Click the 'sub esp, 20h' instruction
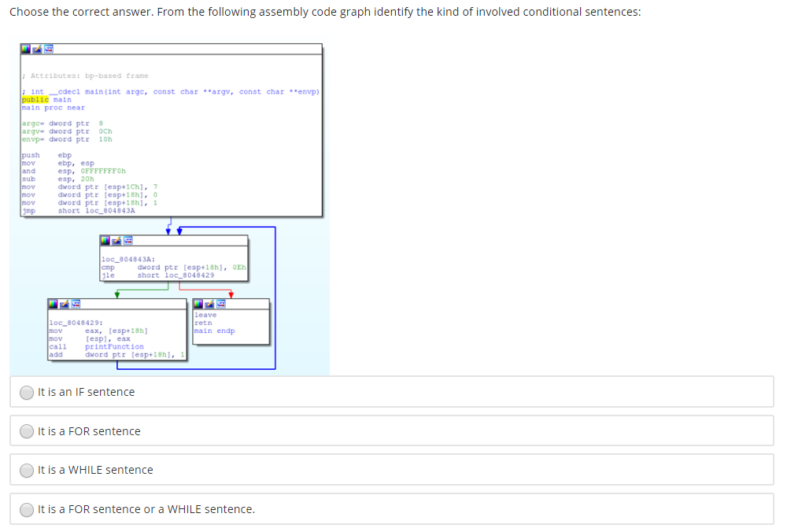Screen dimensions: 802x532 click(57, 179)
